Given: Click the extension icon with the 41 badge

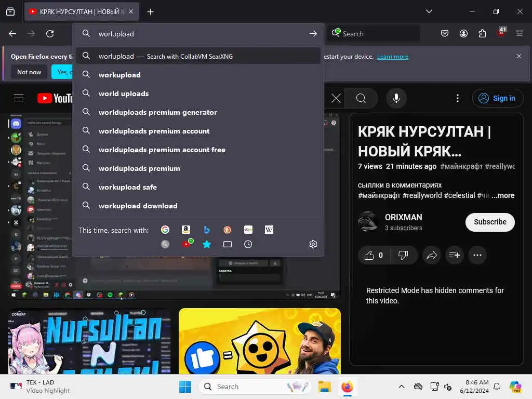Looking at the screenshot, I should click(501, 33).
